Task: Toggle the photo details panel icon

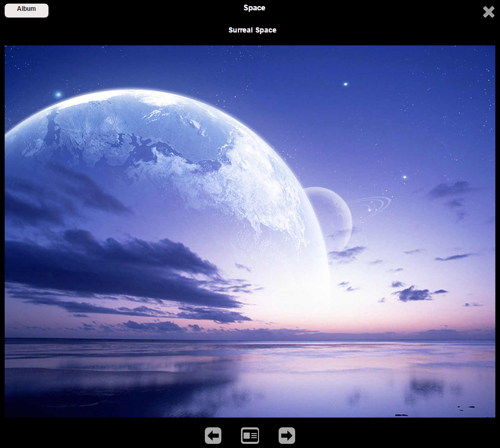Action: click(x=250, y=436)
